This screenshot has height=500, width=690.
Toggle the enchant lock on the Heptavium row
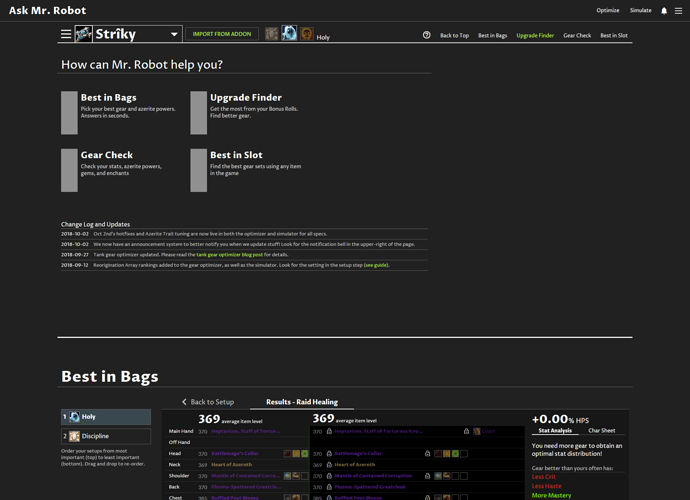pos(466,431)
